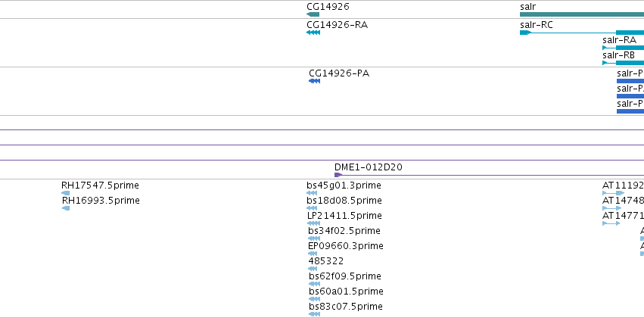Select the bs62f09.5prime EST label
644x318 pixels.
coord(345,276)
